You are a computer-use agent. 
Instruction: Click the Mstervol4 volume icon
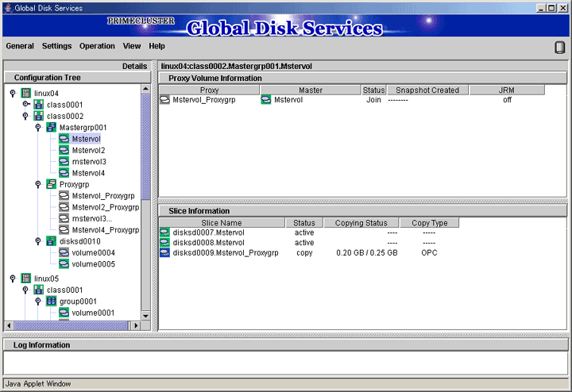coord(64,173)
